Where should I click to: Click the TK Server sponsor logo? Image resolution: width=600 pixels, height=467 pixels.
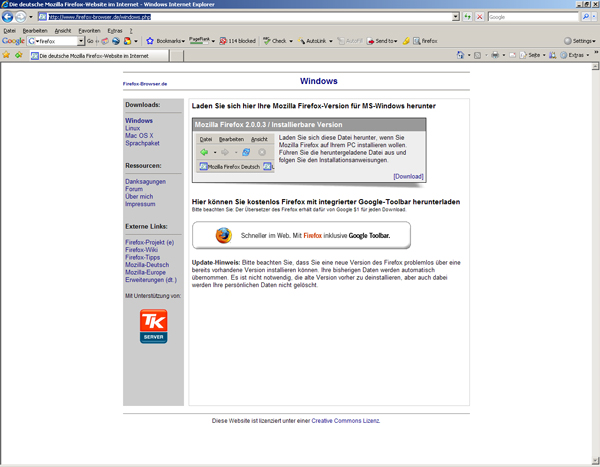coord(153,326)
